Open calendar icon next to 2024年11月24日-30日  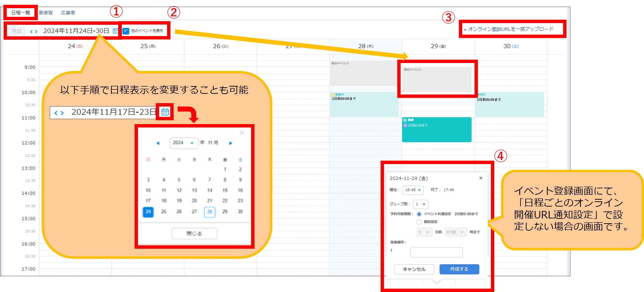pos(115,31)
